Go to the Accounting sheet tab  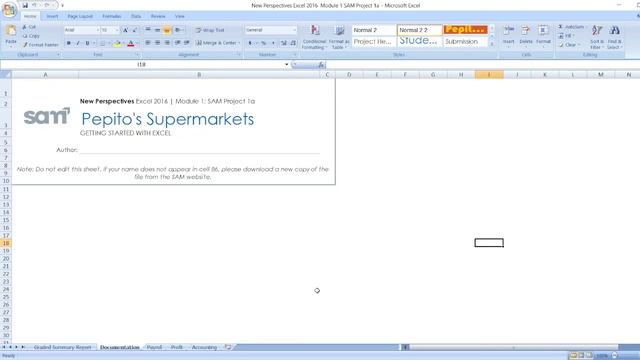204,347
